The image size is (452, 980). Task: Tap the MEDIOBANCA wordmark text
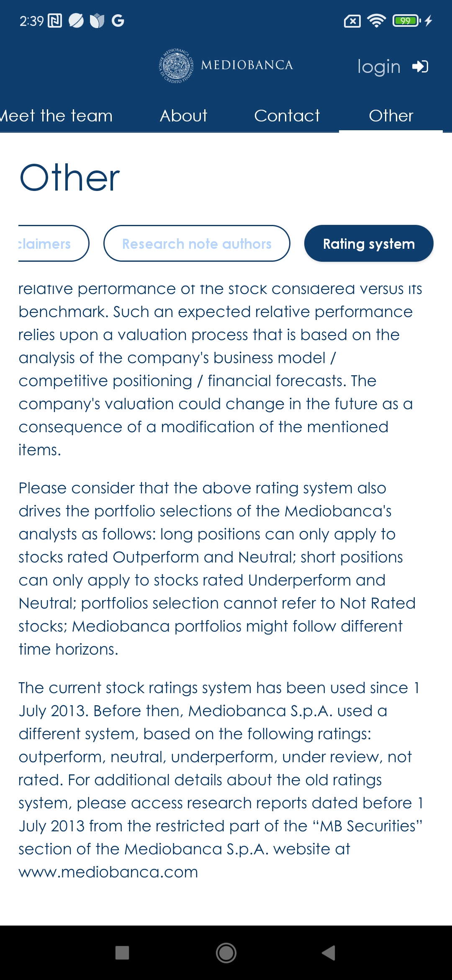[247, 65]
